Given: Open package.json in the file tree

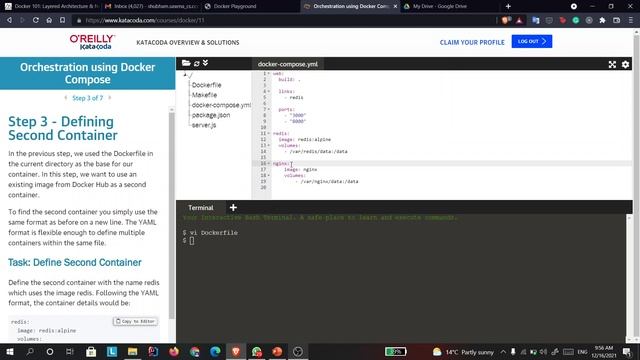Looking at the screenshot, I should click(x=211, y=115).
